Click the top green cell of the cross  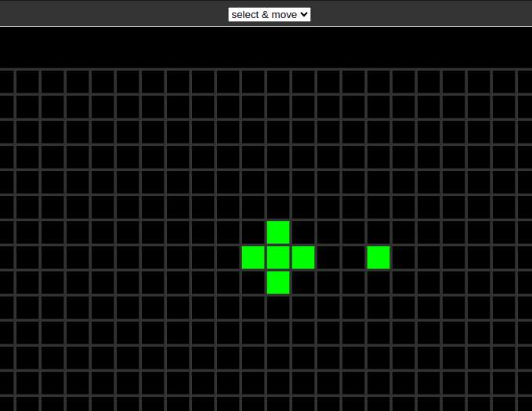tap(278, 232)
